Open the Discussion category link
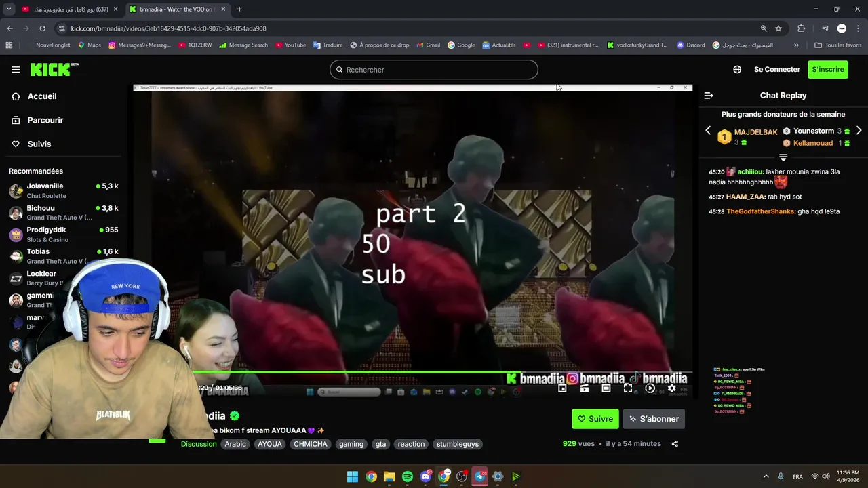Viewport: 868px width, 488px height. tap(199, 444)
